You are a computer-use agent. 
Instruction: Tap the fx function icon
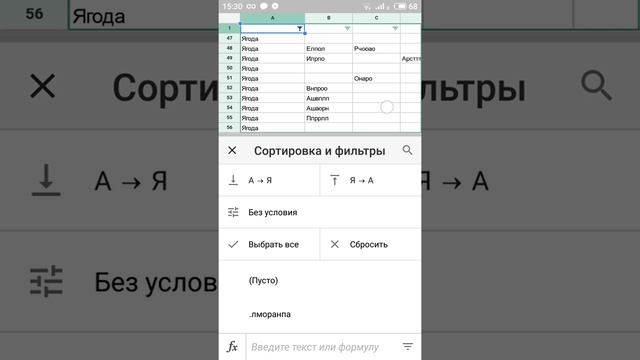coord(232,347)
